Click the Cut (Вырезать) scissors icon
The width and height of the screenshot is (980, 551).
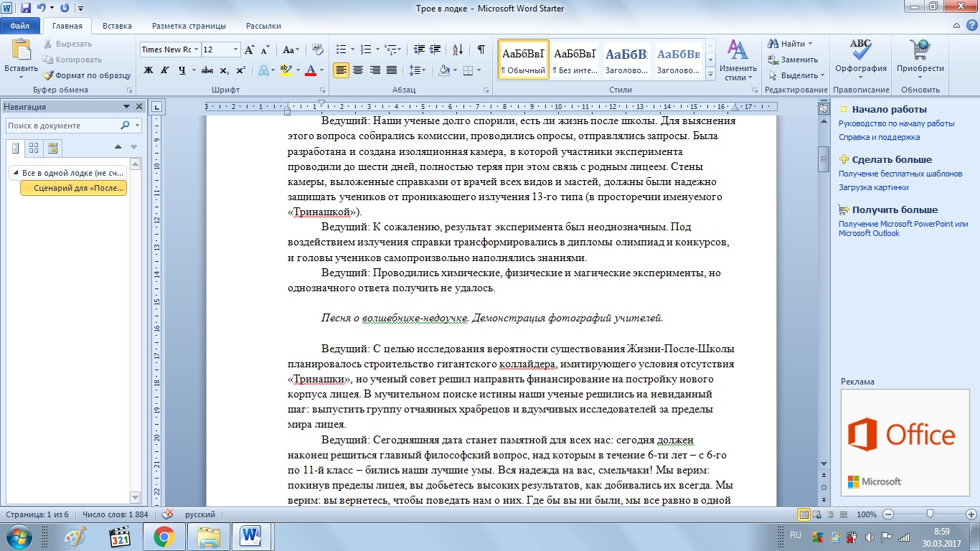point(48,44)
